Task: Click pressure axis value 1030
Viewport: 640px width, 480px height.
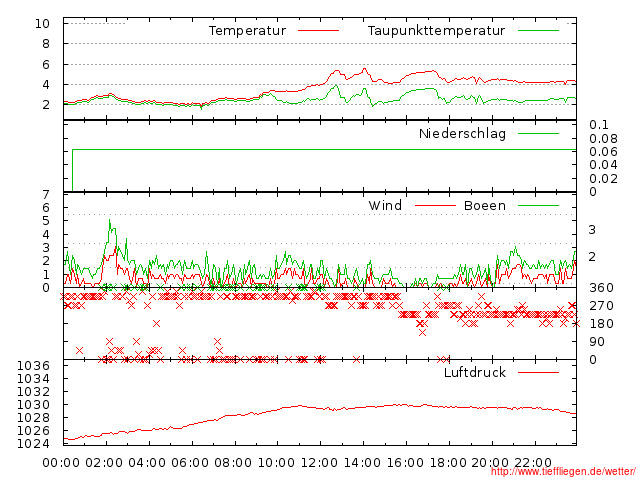Action: pyautogui.click(x=33, y=404)
